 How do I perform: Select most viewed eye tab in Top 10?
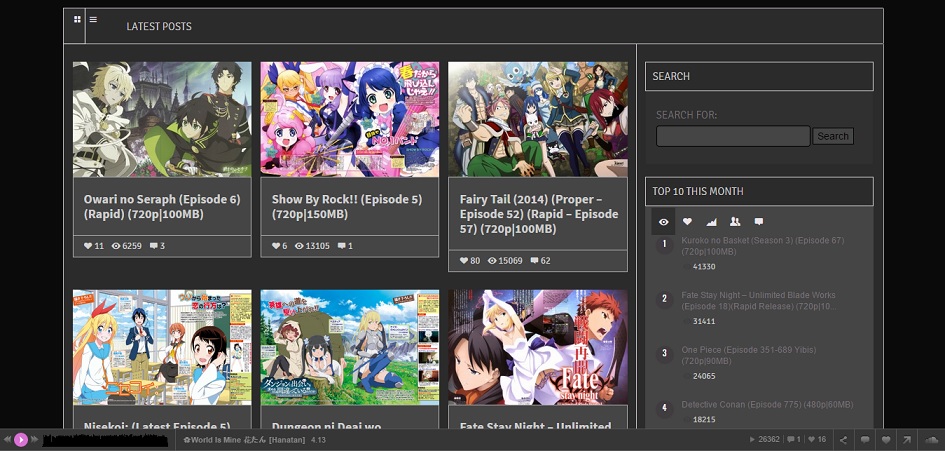pyautogui.click(x=664, y=222)
